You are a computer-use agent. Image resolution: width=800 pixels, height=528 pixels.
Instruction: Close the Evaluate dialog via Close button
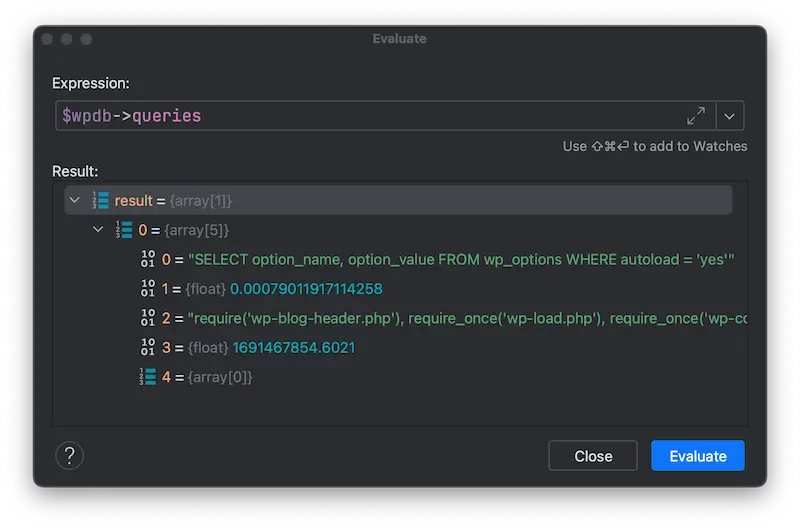tap(592, 455)
